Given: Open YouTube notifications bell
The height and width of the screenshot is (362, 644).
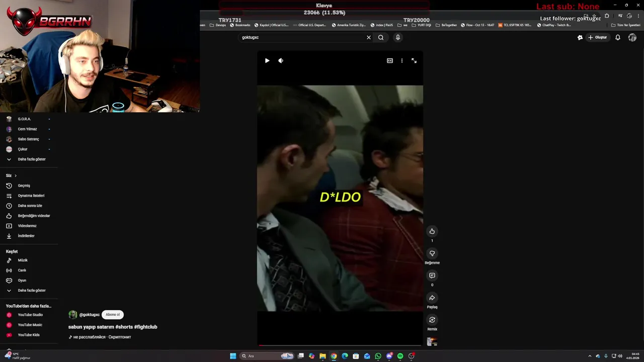Looking at the screenshot, I should click(618, 37).
